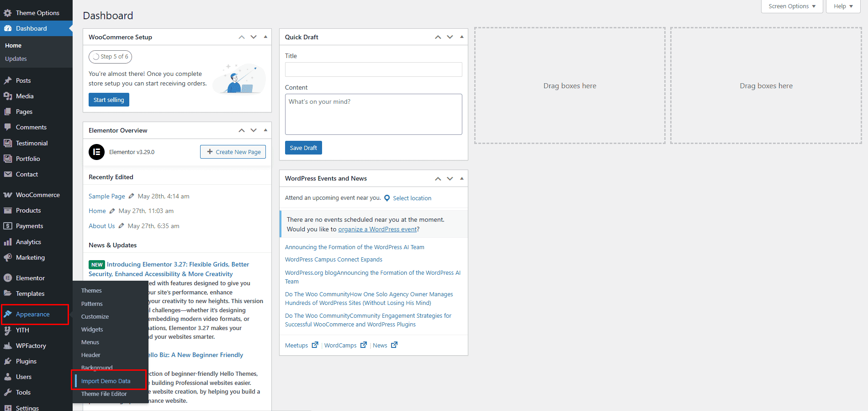The height and width of the screenshot is (411, 868).
Task: Open the organize a WordPress event link
Action: click(377, 229)
